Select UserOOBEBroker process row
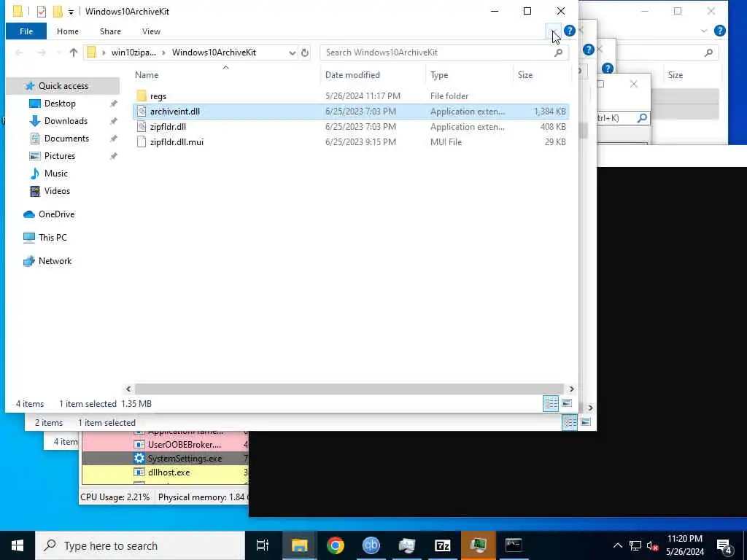Image resolution: width=747 pixels, height=560 pixels. [x=165, y=445]
